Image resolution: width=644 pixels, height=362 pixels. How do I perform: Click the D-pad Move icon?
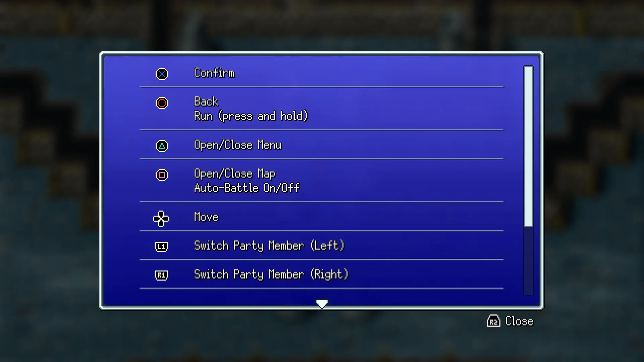(x=161, y=219)
